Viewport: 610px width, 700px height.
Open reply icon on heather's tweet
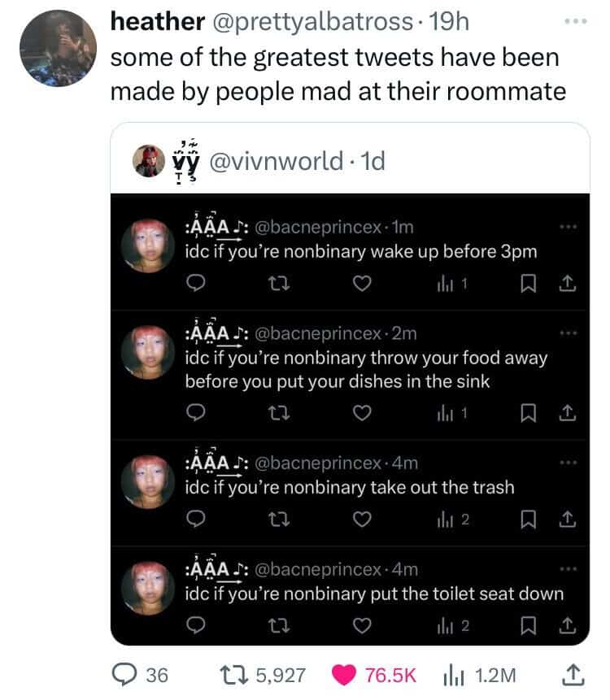124,675
